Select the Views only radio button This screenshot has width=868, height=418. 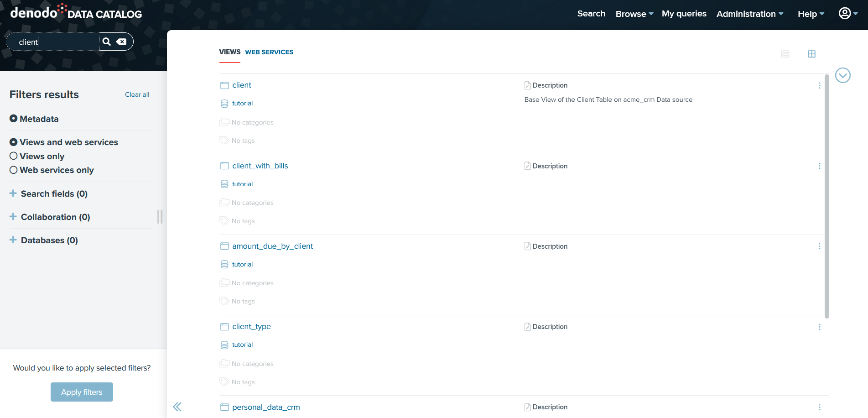14,156
